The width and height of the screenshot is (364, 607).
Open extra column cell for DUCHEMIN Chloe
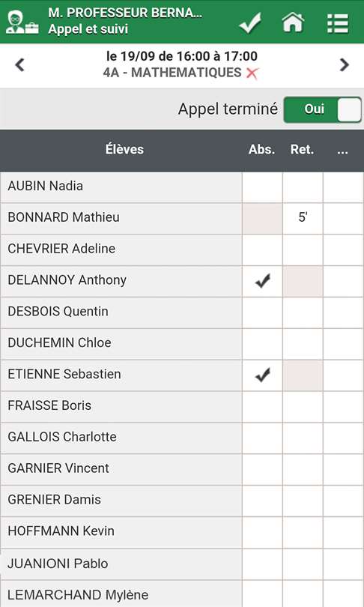[343, 344]
